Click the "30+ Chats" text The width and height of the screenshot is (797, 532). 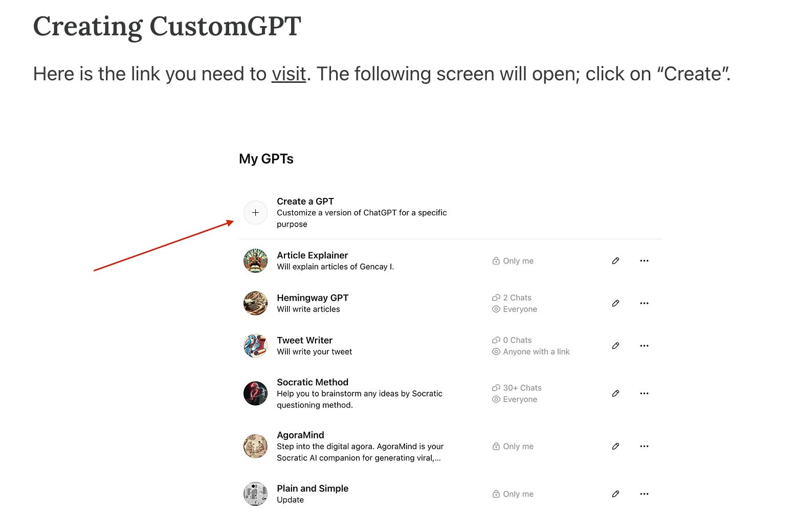[522, 388]
